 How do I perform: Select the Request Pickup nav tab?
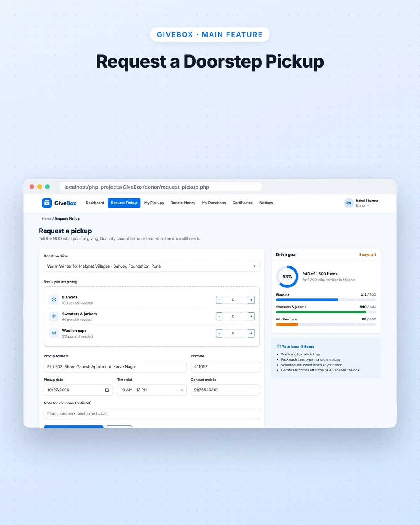pos(124,203)
